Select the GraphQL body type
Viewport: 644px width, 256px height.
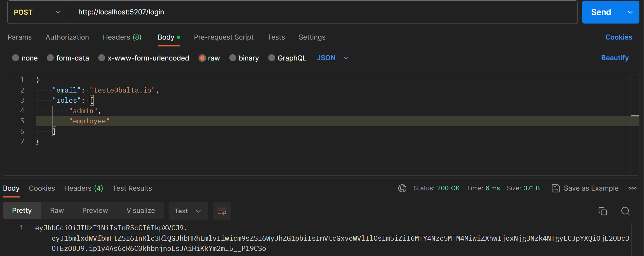coord(272,58)
